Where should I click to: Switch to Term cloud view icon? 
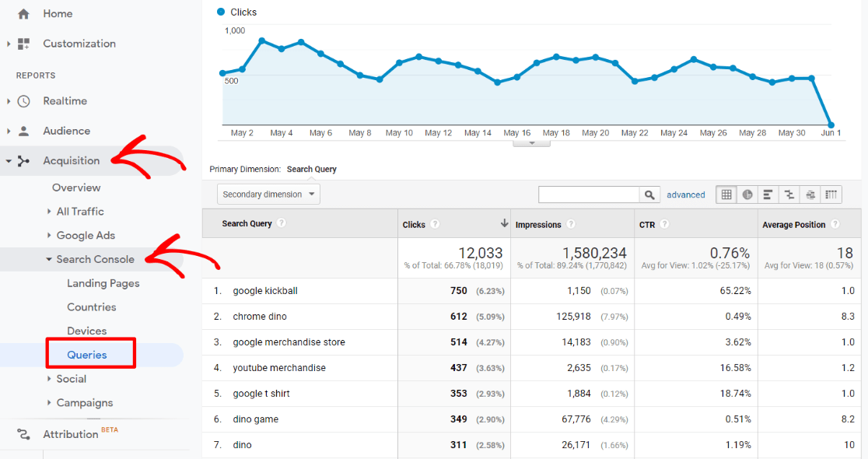[810, 194]
